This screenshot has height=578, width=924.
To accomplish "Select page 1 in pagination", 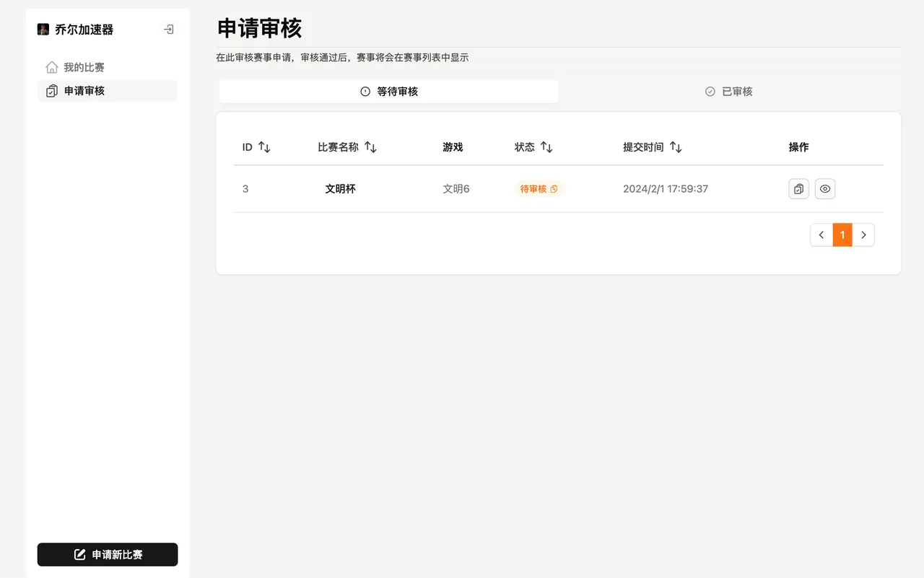I will click(x=842, y=235).
